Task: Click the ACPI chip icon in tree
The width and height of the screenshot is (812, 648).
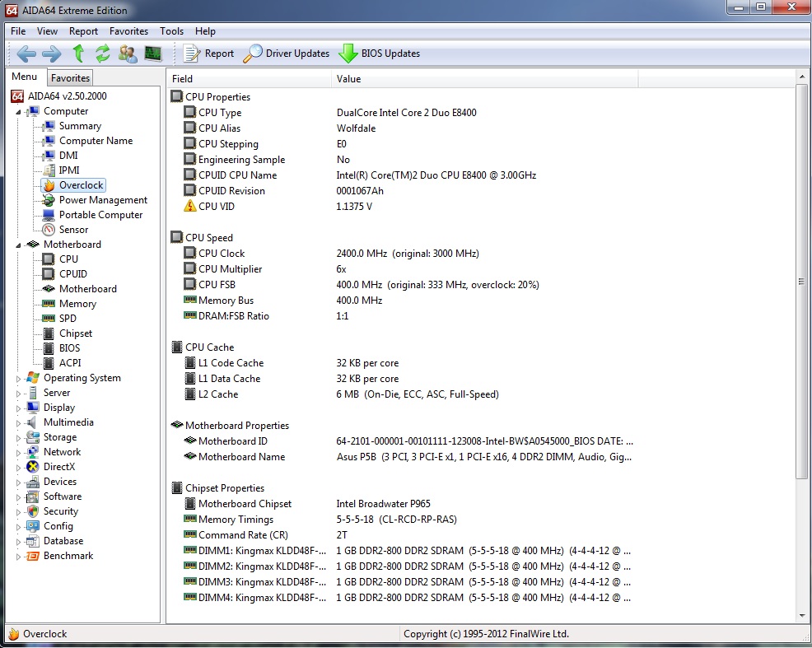Action: (x=49, y=363)
